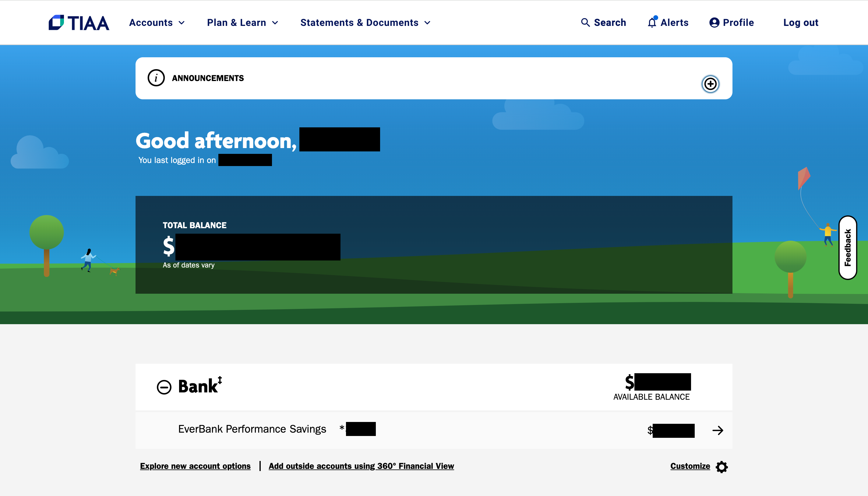Collapse the Bank section

coord(164,387)
